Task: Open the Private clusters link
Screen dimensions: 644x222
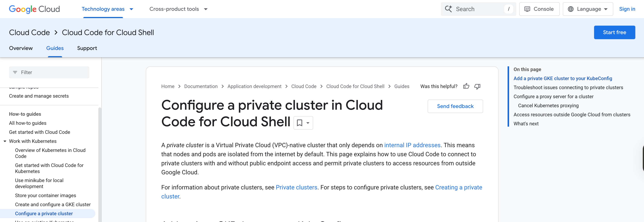Action: click(x=296, y=187)
